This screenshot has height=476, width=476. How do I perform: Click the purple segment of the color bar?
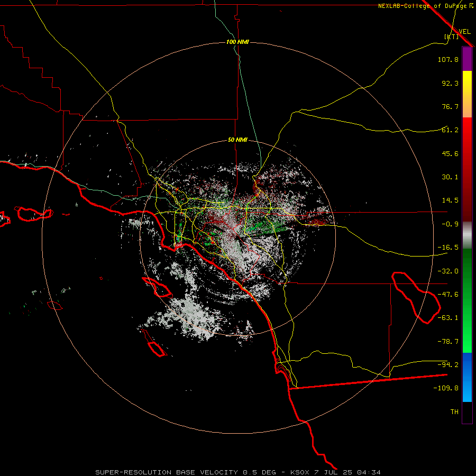click(467, 59)
